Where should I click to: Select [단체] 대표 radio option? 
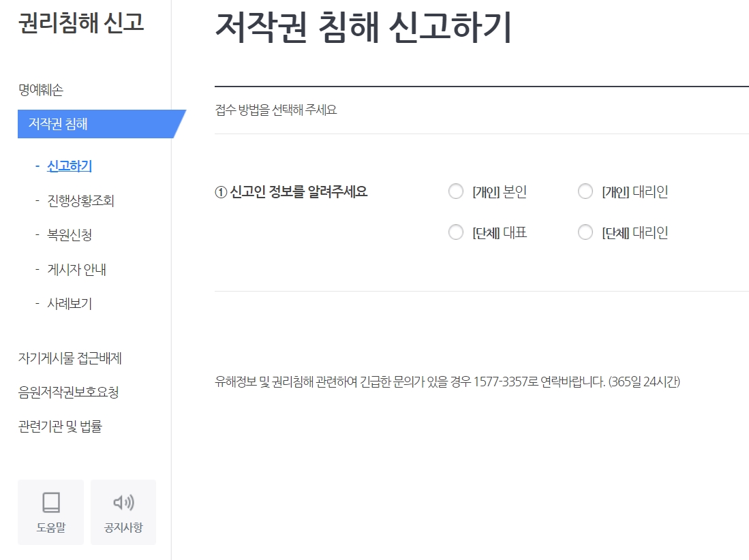coord(456,232)
